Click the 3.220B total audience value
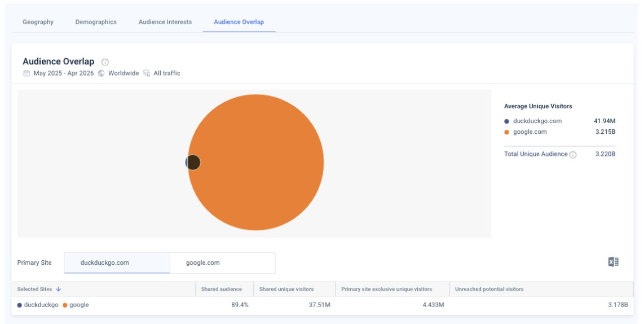The width and height of the screenshot is (644, 324). pyautogui.click(x=606, y=154)
